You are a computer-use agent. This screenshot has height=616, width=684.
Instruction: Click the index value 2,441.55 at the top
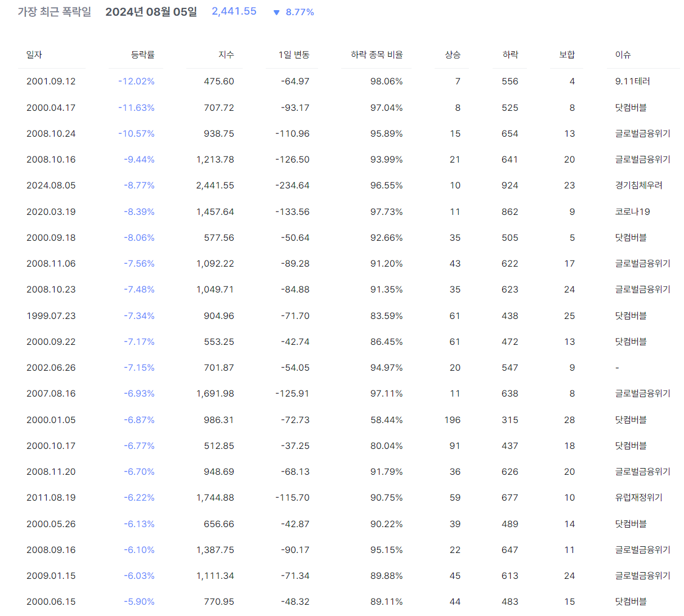234,11
